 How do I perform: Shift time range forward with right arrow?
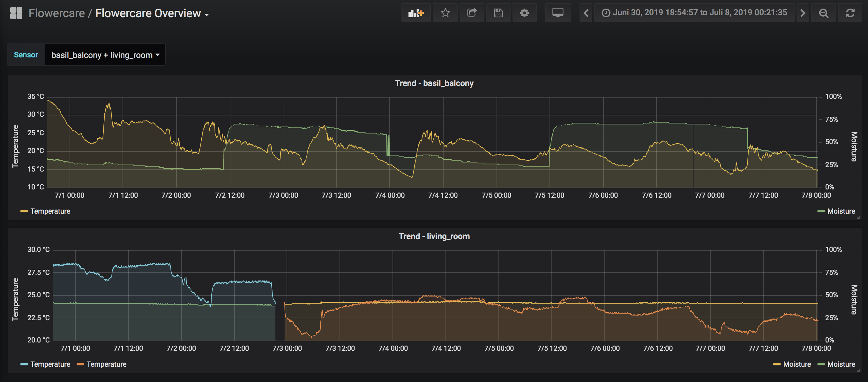(803, 13)
